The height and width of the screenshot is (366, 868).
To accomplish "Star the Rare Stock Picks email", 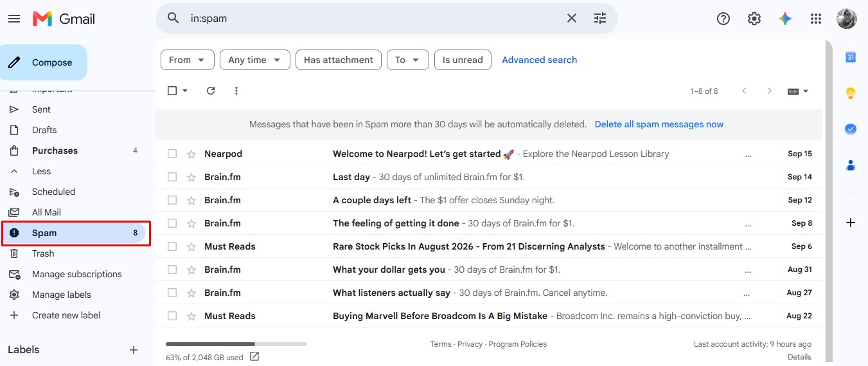I will pyautogui.click(x=191, y=246).
